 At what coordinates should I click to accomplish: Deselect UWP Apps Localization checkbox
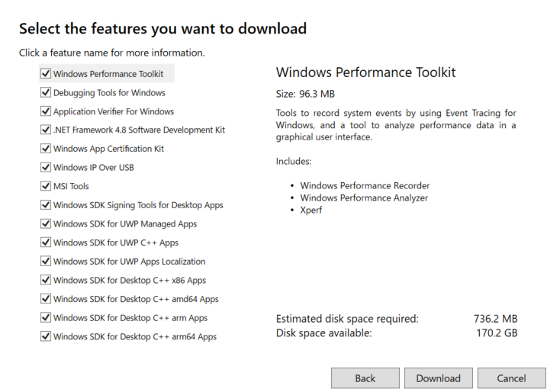tap(46, 262)
